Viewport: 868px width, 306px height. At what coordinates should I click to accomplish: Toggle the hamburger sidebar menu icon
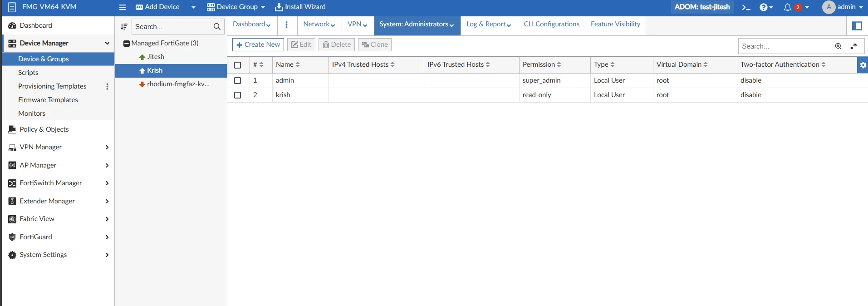tap(123, 7)
